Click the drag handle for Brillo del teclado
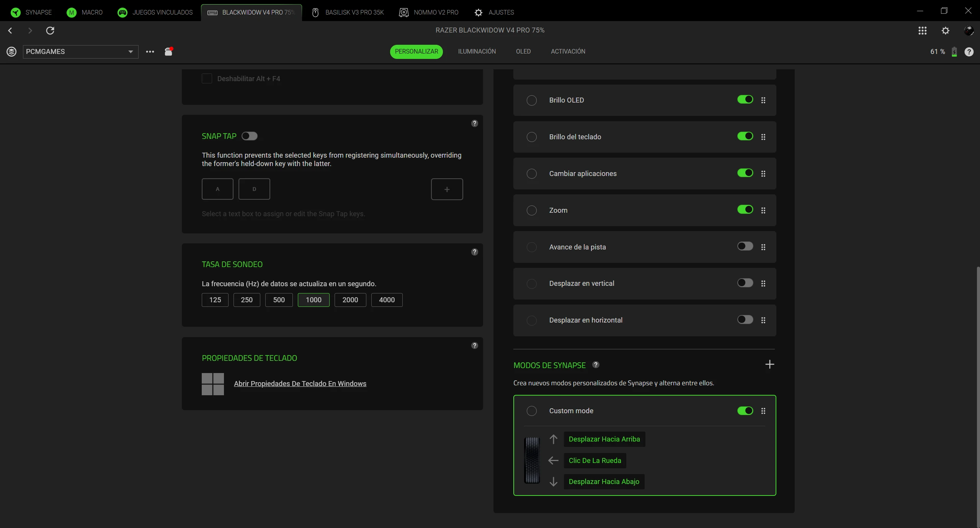980x528 pixels. (x=763, y=137)
